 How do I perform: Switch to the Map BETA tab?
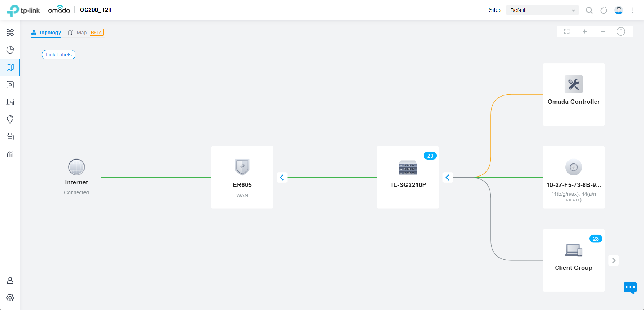[82, 32]
